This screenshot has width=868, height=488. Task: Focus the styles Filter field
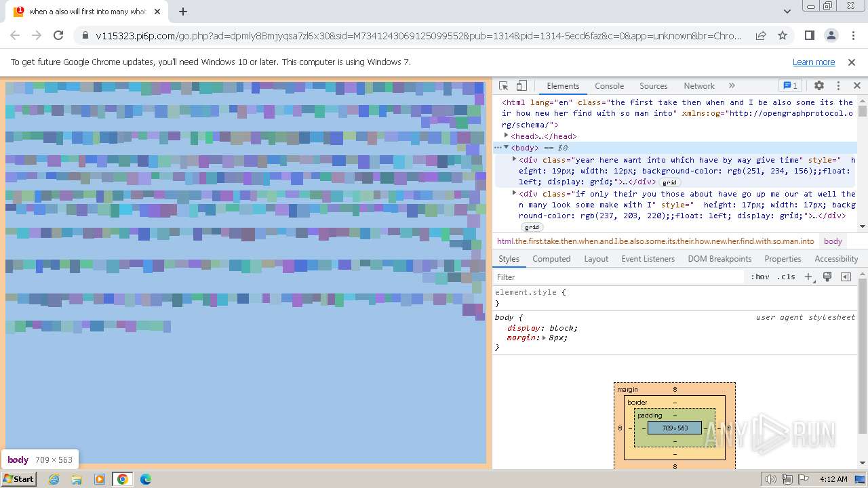pos(620,277)
